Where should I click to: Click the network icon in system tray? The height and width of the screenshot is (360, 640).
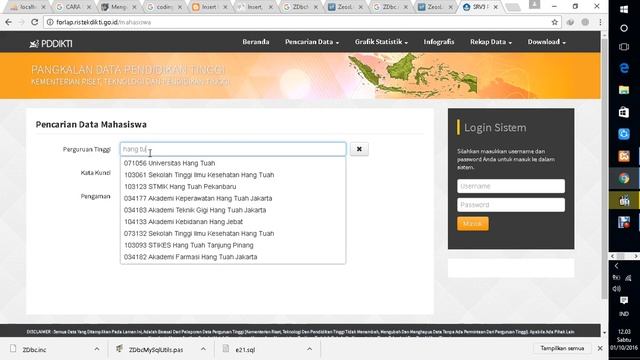coord(628,278)
